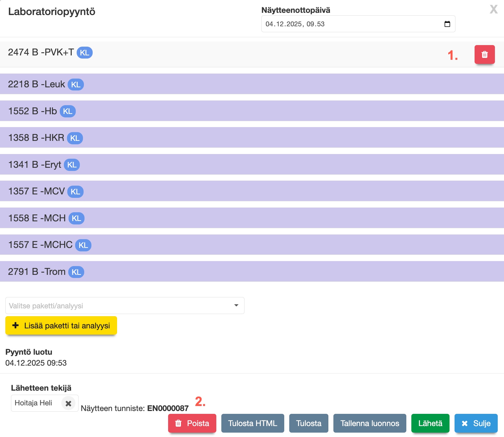Click the KL badge beside 2474 B -PVK+T

(x=85, y=53)
